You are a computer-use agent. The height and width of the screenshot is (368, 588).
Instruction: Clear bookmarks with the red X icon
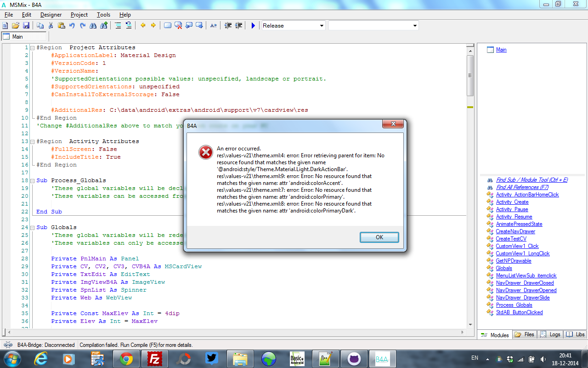pyautogui.click(x=178, y=26)
